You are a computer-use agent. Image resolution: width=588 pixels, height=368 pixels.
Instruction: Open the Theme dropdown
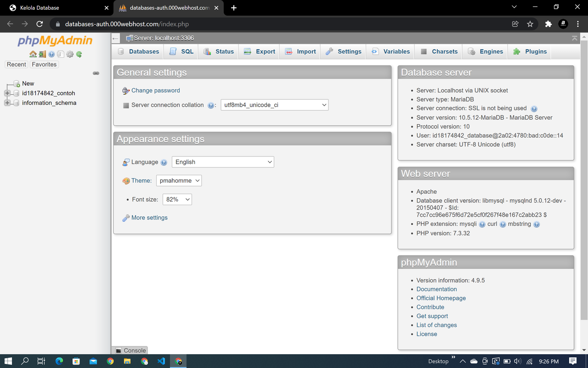click(179, 181)
